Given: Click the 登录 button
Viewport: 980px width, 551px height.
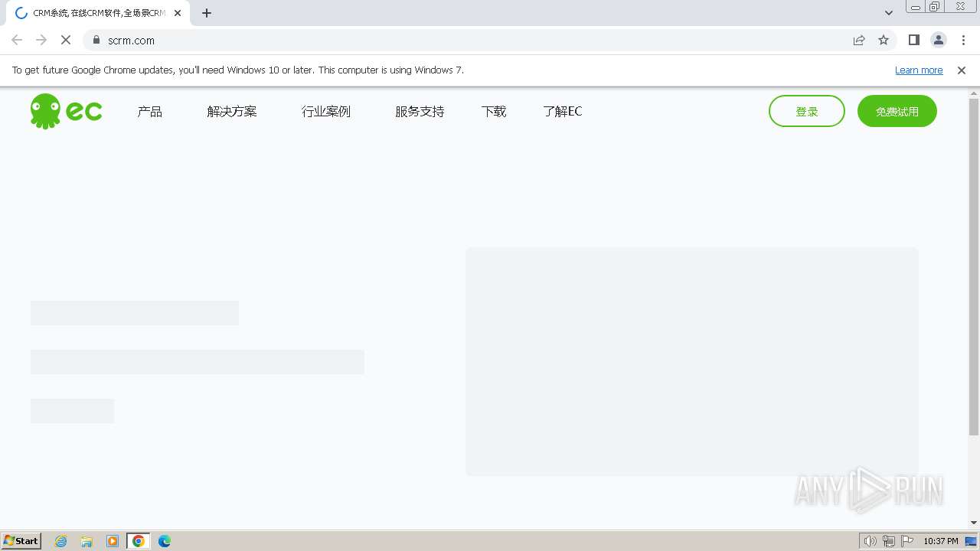Looking at the screenshot, I should coord(807,111).
